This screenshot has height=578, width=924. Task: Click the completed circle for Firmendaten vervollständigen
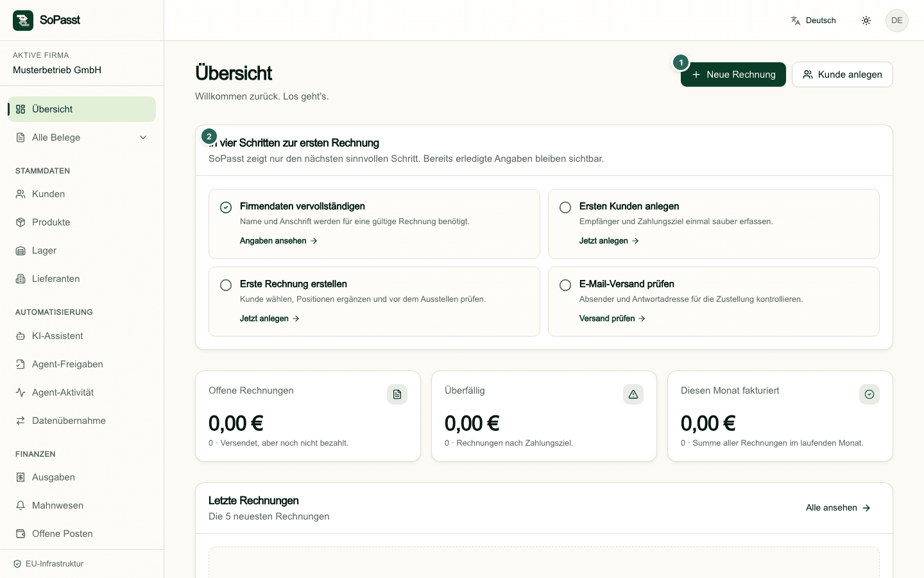226,207
